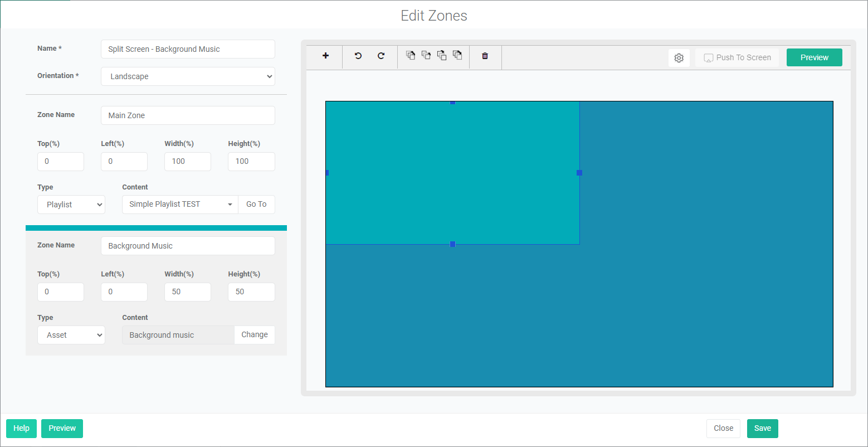Open Background Music Type dropdown showing Asset
This screenshot has width=868, height=447.
pyautogui.click(x=71, y=335)
